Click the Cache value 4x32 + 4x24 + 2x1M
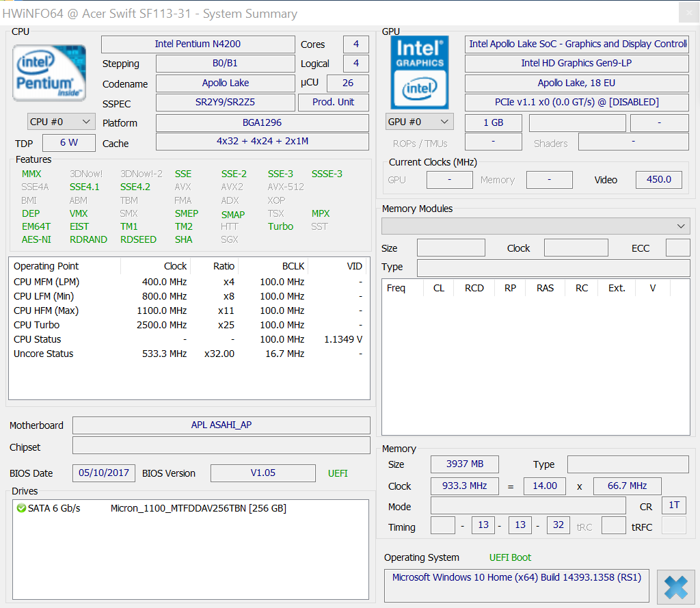Screen dimensions: 700x608 click(262, 142)
